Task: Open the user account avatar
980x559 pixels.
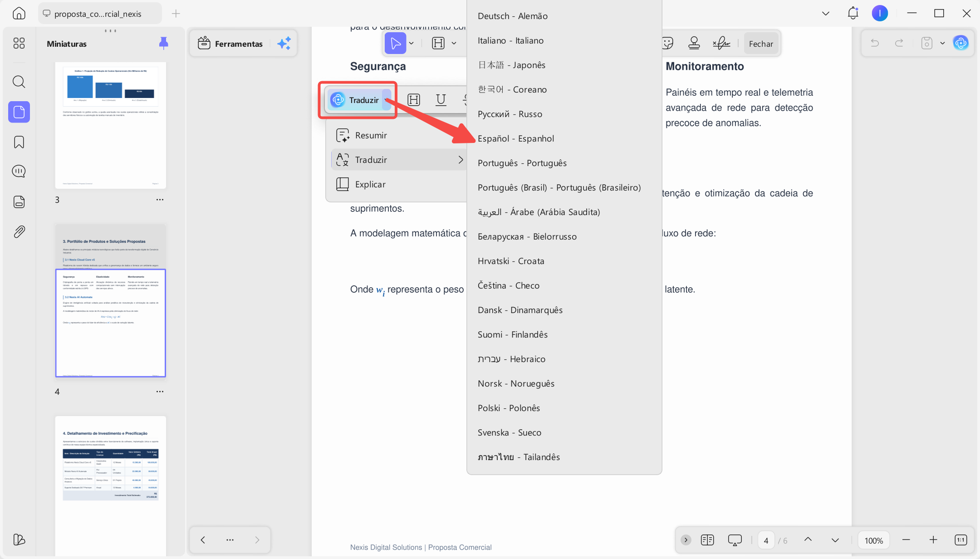Action: (x=880, y=13)
